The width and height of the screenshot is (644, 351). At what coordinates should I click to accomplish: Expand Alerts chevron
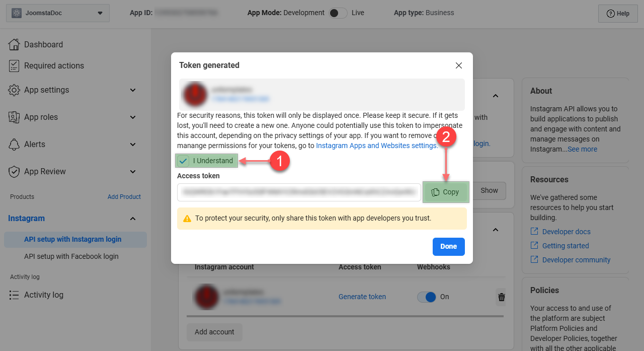point(133,145)
